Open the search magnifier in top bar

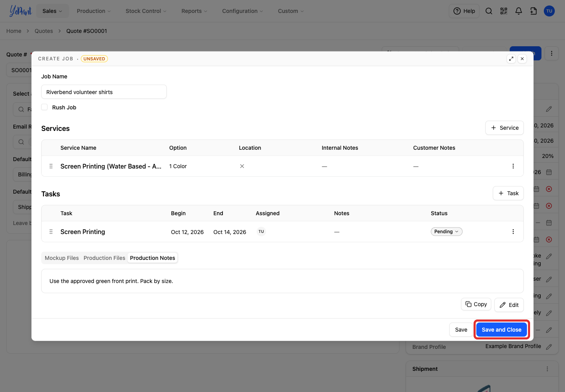489,11
